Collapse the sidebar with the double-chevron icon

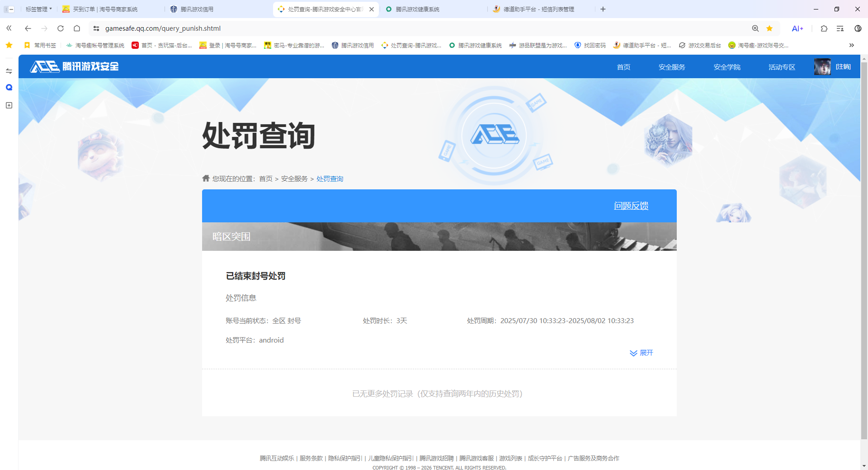pyautogui.click(x=9, y=28)
